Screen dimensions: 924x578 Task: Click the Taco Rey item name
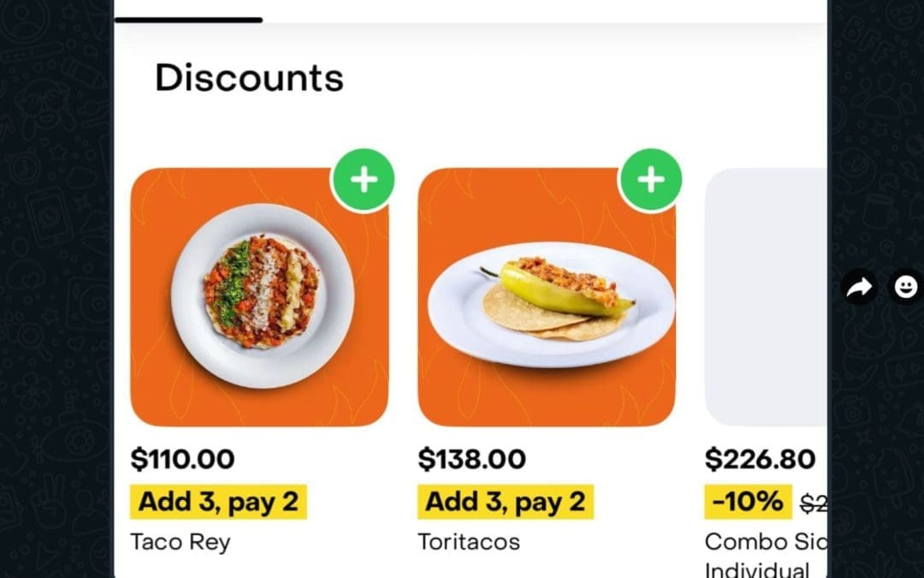pyautogui.click(x=181, y=542)
